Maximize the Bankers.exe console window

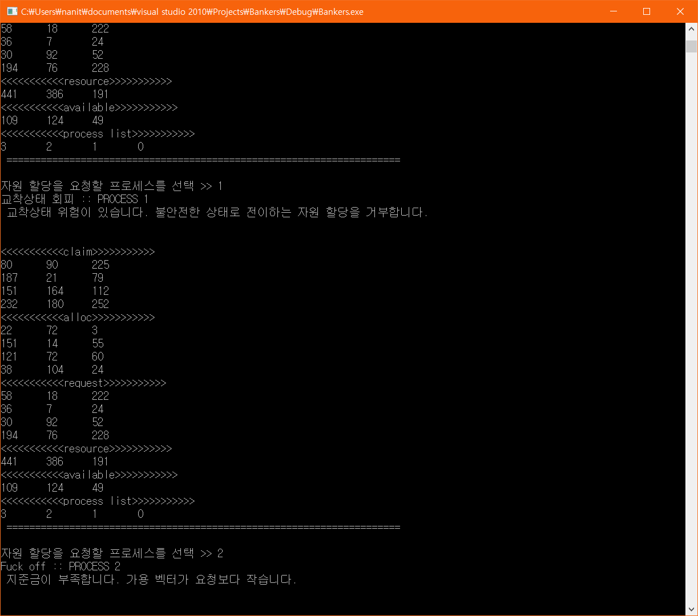[647, 11]
